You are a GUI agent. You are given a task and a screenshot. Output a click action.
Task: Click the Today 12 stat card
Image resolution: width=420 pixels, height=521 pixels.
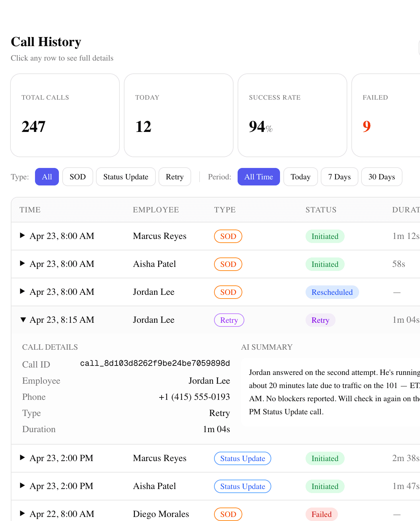(x=179, y=115)
